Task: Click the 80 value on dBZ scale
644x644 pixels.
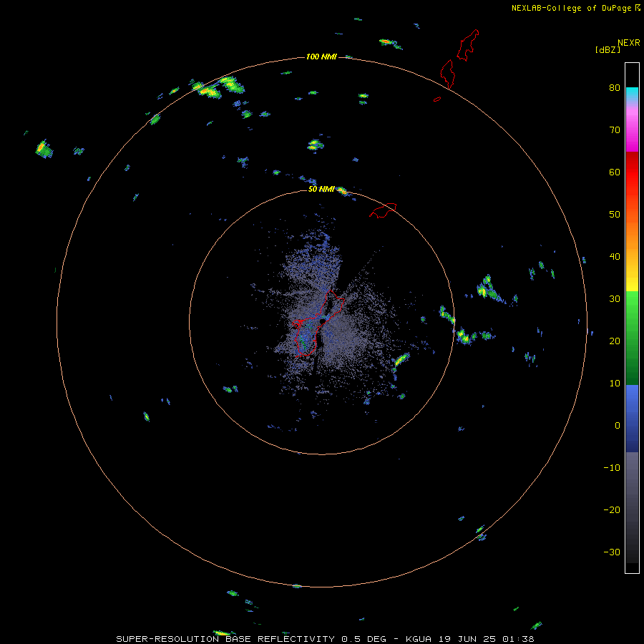Action: pyautogui.click(x=615, y=87)
